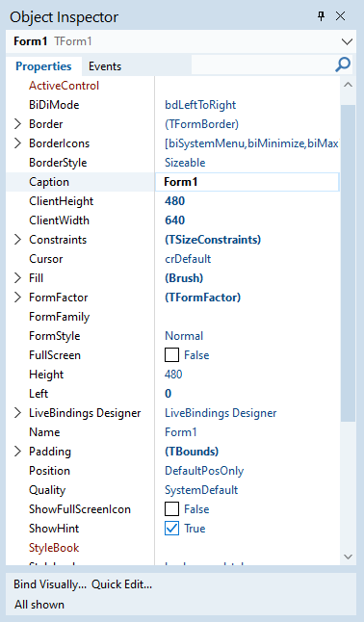Select the ActiveControl property
Image resolution: width=364 pixels, height=622 pixels.
pos(64,86)
